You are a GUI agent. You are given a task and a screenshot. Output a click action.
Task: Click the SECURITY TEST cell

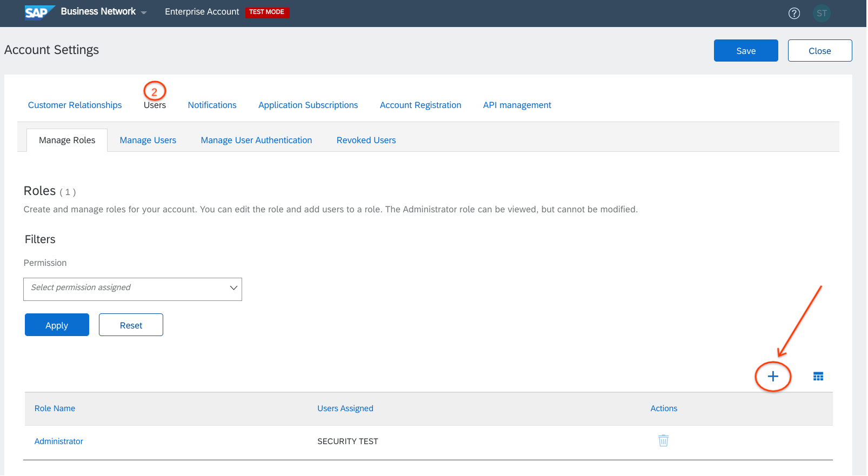click(348, 442)
